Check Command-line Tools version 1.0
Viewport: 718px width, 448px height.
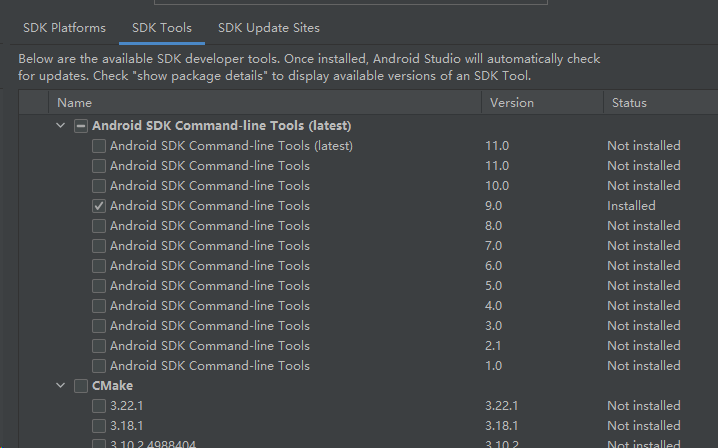(x=99, y=366)
